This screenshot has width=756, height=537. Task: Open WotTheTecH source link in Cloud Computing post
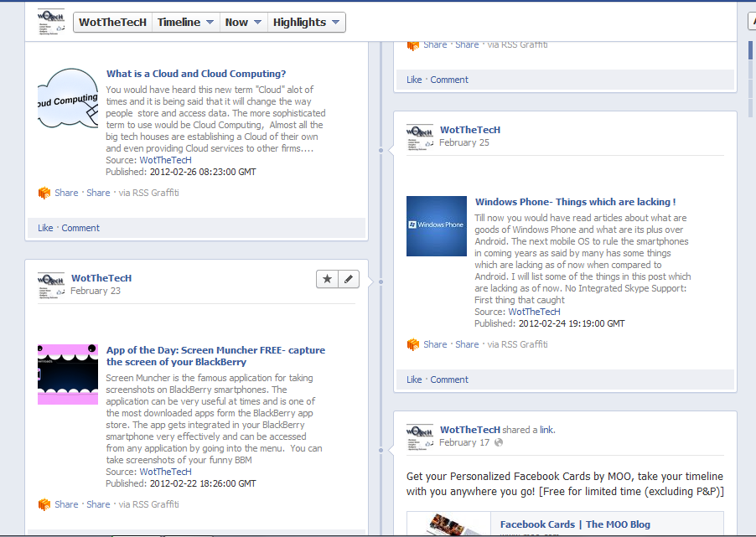pos(165,160)
